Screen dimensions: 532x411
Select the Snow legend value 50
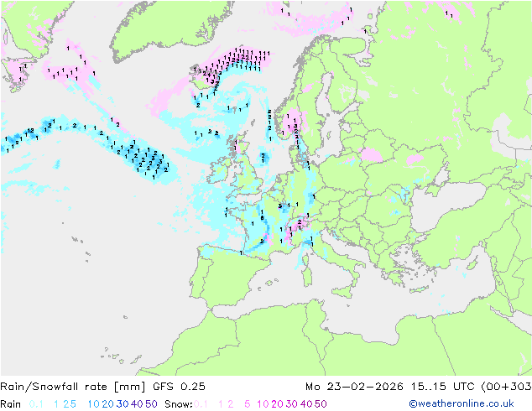(321, 404)
